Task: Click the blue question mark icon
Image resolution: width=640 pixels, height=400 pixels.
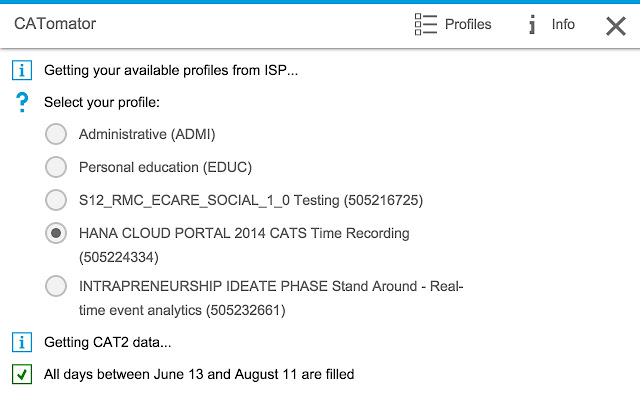Action: click(x=22, y=102)
